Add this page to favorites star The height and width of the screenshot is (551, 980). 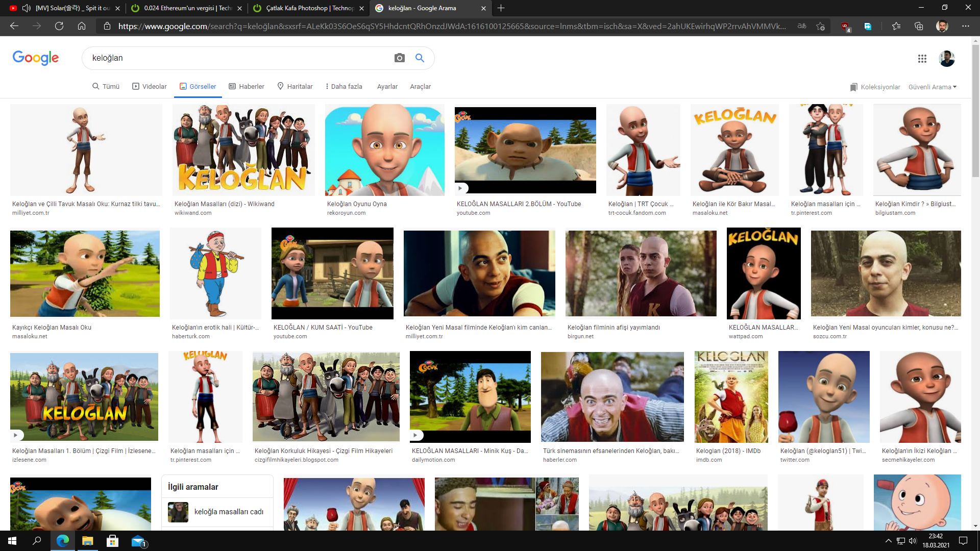click(x=820, y=26)
